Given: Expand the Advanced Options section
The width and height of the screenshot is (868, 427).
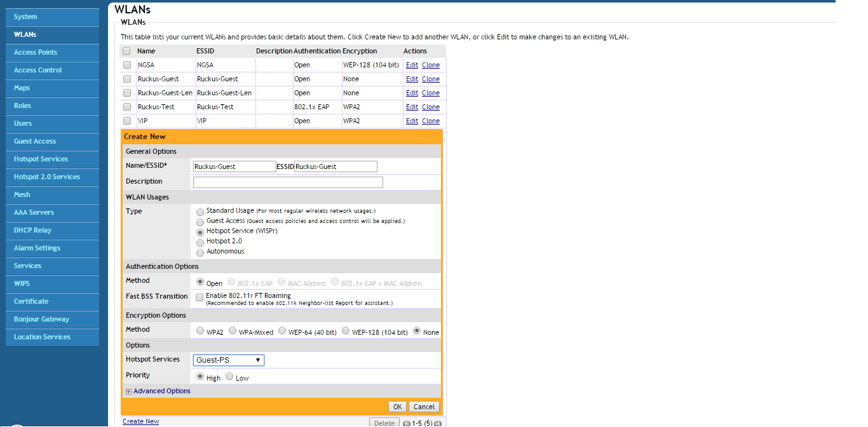Looking at the screenshot, I should 128,391.
